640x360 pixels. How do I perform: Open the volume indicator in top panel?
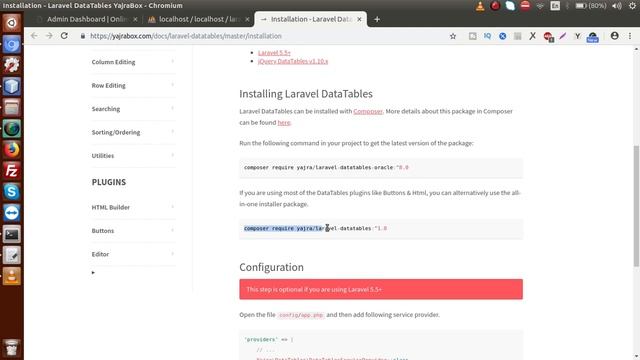pyautogui.click(x=616, y=6)
